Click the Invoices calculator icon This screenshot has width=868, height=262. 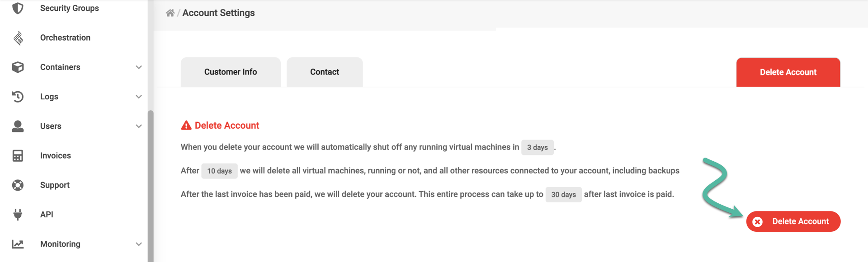pos(18,156)
